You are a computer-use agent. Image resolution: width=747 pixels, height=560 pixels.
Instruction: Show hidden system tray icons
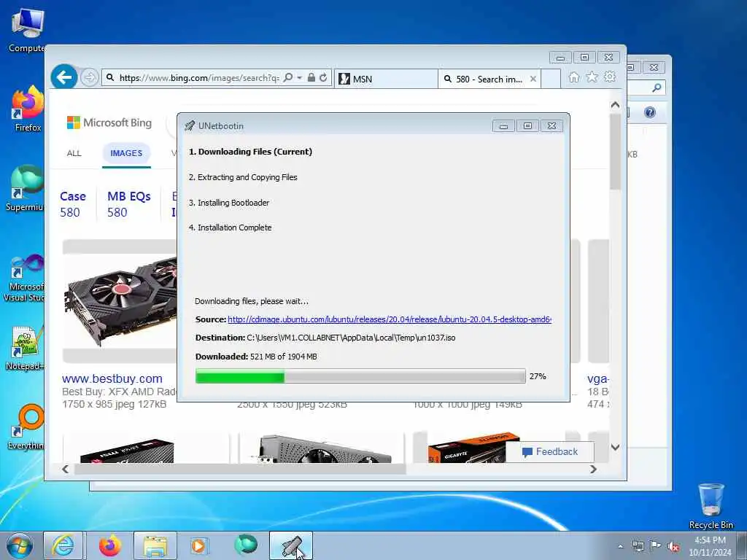tap(620, 547)
